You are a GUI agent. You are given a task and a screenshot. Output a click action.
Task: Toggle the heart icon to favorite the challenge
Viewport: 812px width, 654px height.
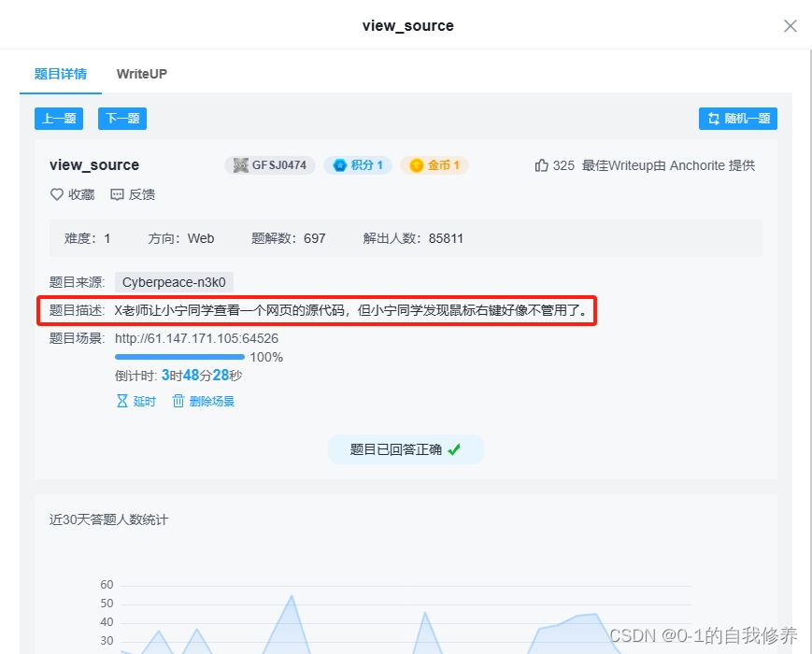click(55, 194)
